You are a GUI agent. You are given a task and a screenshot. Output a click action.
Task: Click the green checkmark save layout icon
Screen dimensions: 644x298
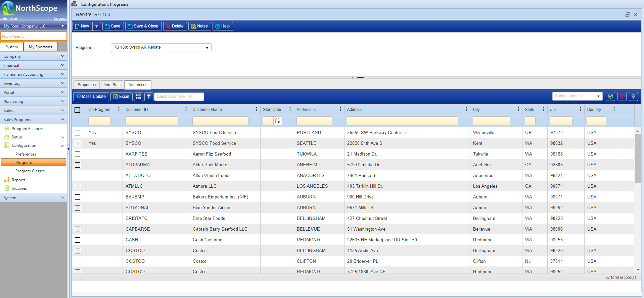tap(610, 97)
